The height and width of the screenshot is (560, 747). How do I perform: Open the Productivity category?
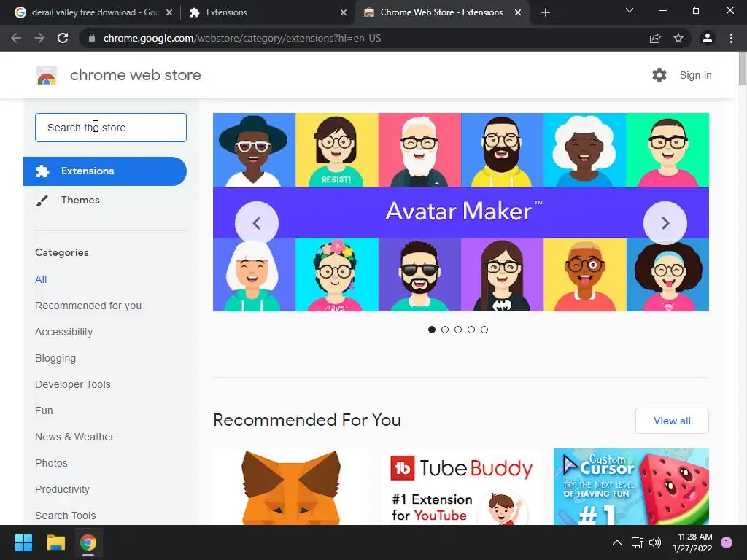pos(63,489)
